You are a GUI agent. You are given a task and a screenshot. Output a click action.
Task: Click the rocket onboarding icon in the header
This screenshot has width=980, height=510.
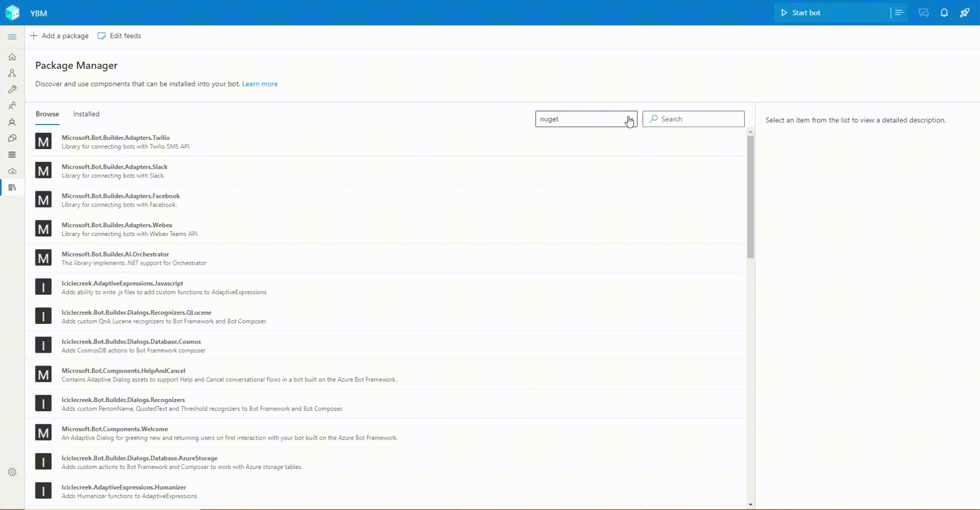click(965, 12)
